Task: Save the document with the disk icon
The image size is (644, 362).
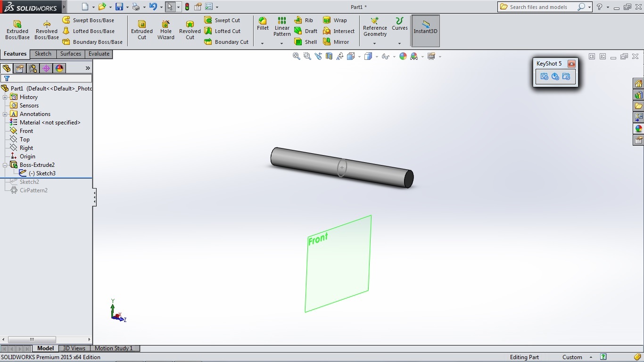Action: [119, 7]
